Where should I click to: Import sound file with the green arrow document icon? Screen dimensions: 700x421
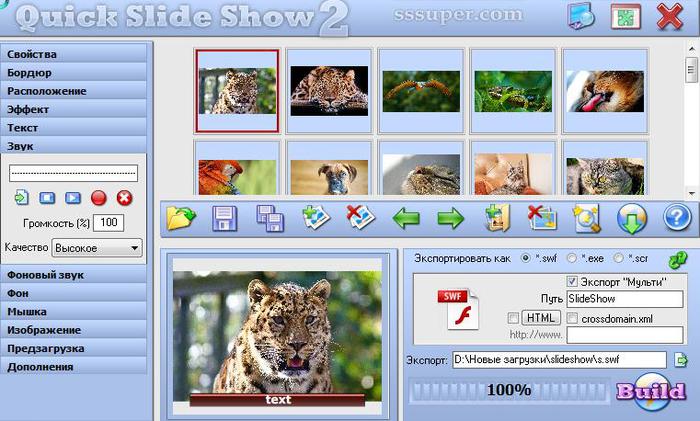(21, 197)
